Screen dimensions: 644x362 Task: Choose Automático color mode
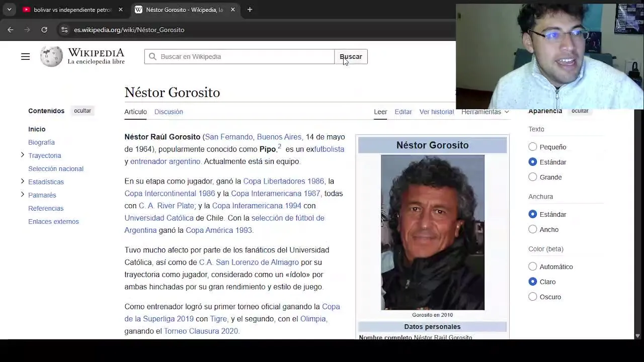pos(533,266)
